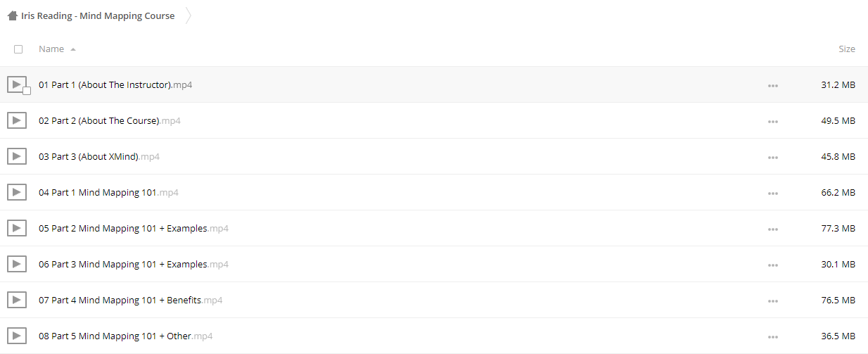868x354 pixels.
Task: Click the Size column header
Action: (847, 49)
